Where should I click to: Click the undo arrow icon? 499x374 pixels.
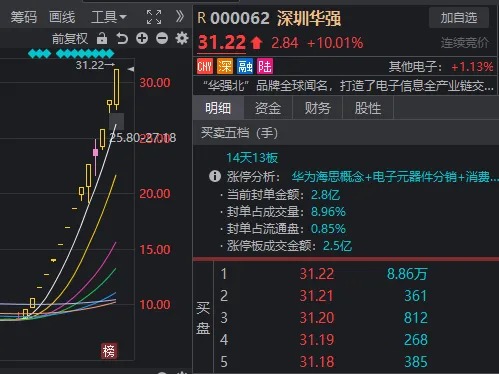coord(122,39)
